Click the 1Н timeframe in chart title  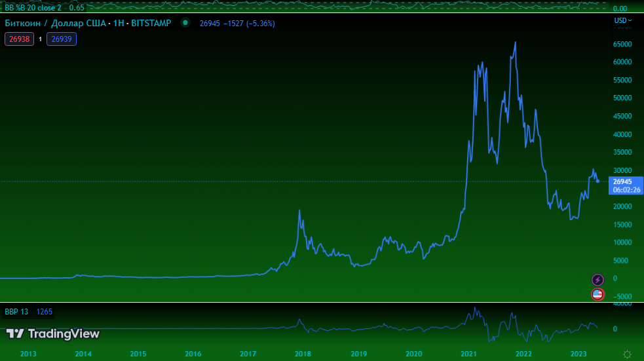click(x=119, y=24)
